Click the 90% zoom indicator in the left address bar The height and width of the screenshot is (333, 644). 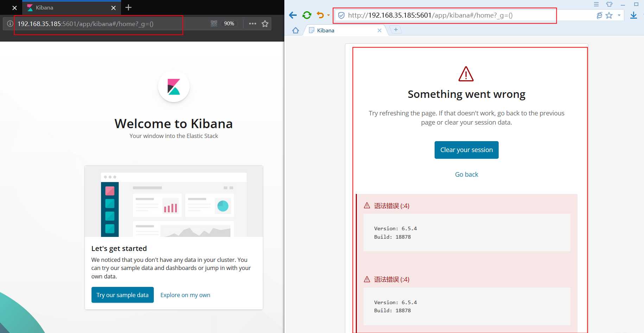pos(229,24)
